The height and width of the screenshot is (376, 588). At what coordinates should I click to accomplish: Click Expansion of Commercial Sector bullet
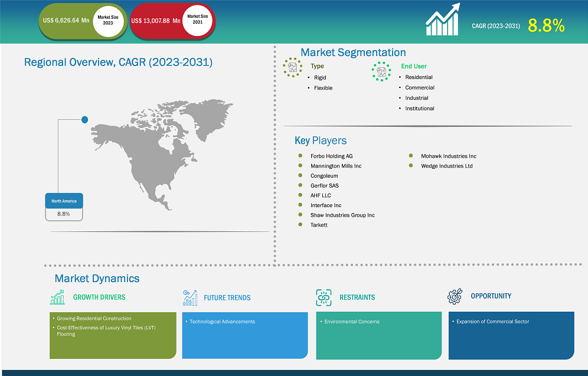click(493, 322)
